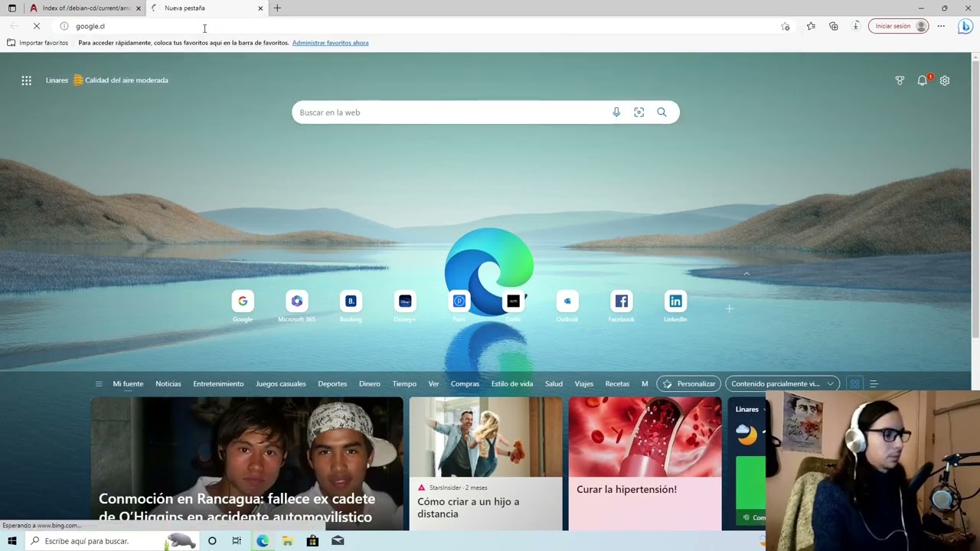Select the Entretenimiento feed tab
The width and height of the screenshot is (980, 551).
(x=218, y=384)
